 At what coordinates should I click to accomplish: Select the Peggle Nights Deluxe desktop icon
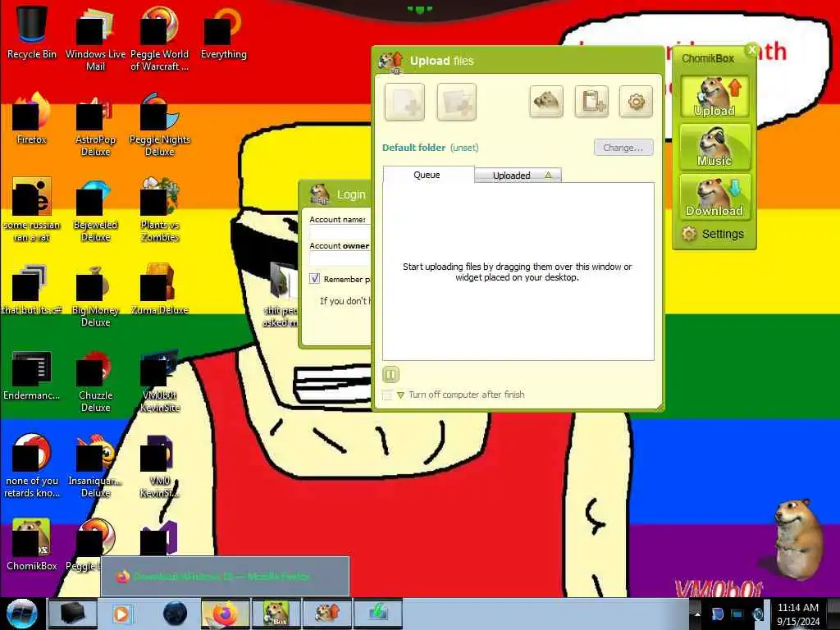tap(160, 125)
